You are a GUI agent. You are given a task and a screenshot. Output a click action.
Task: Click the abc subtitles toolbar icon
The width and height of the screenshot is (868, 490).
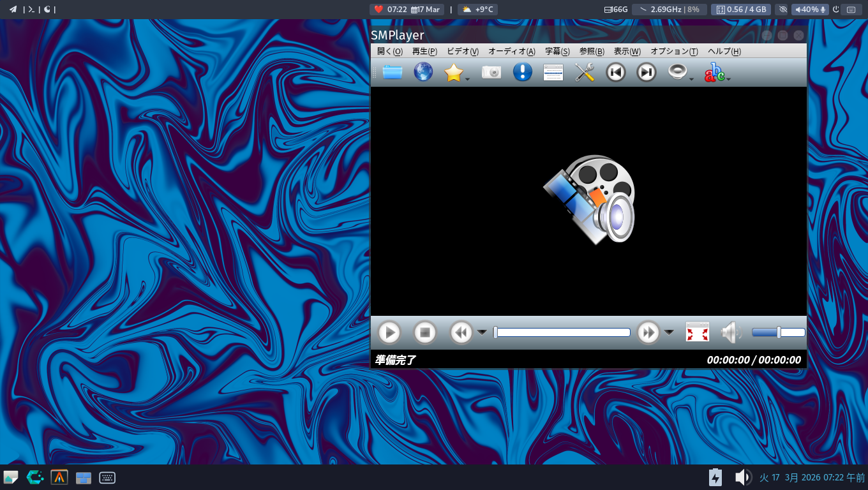[714, 72]
